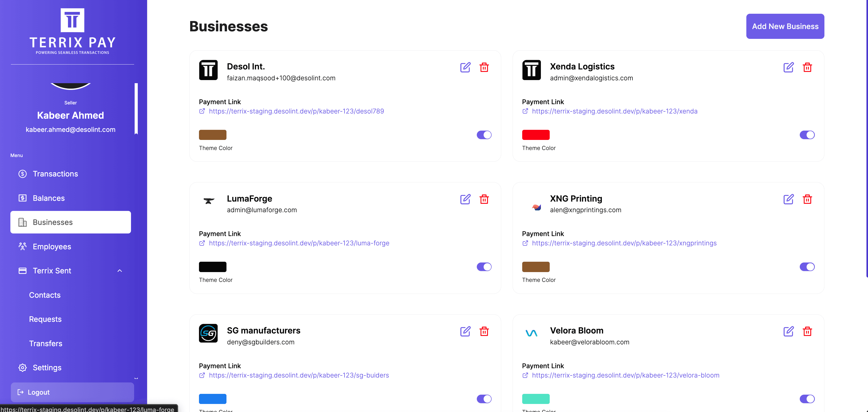
Task: Delete the Xenda Logistics business
Action: click(x=807, y=67)
